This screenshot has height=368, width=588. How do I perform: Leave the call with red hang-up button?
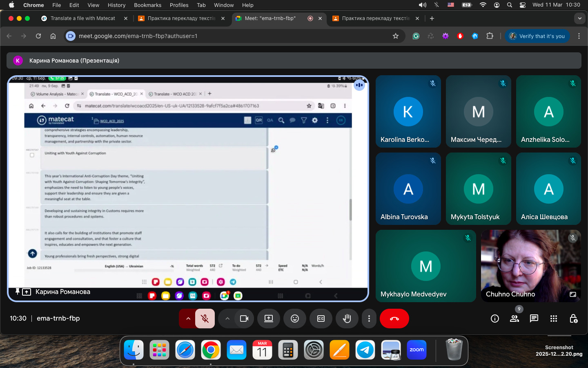click(x=394, y=319)
